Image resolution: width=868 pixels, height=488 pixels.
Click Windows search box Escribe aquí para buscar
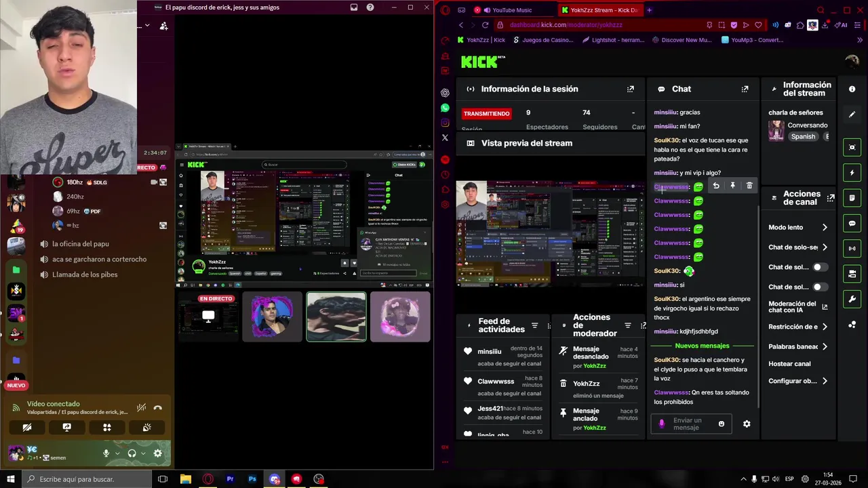click(86, 479)
